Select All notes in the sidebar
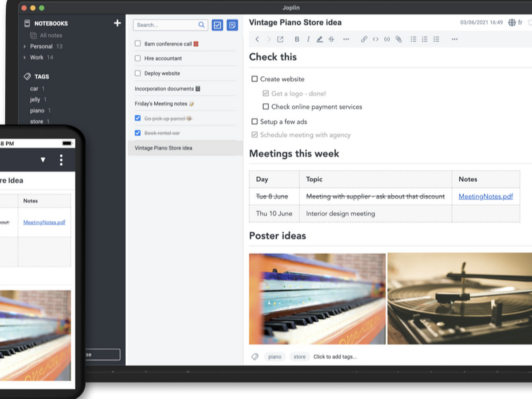The width and height of the screenshot is (532, 399). pyautogui.click(x=51, y=35)
